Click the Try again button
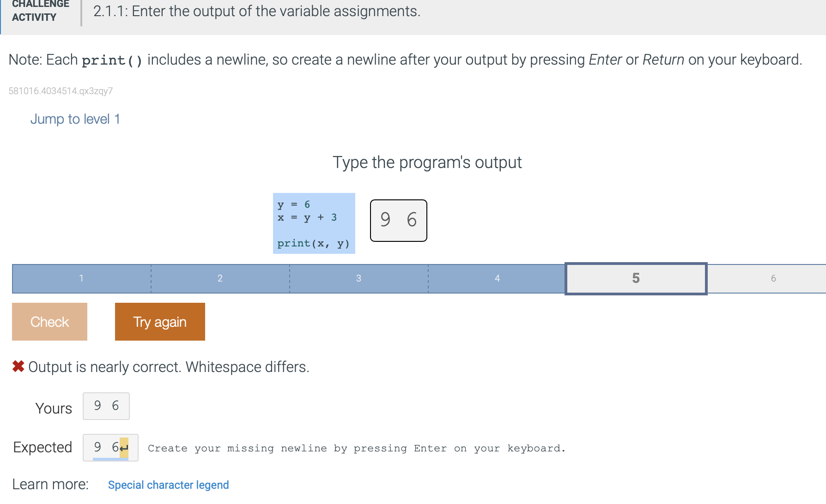This screenshot has width=826, height=504. pos(159,322)
